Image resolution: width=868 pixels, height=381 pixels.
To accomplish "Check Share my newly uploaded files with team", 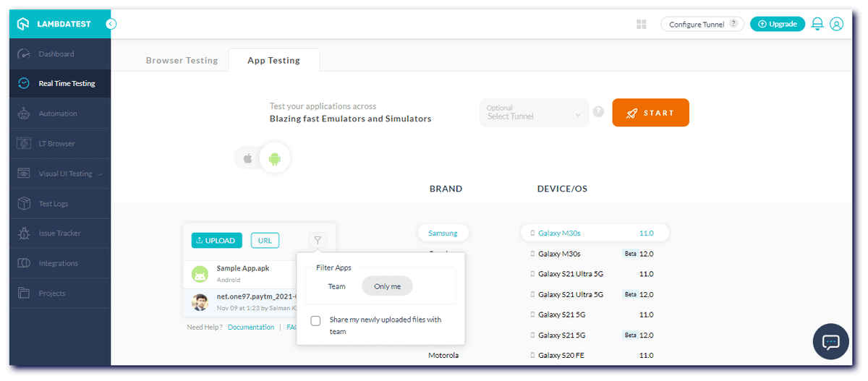I will [315, 321].
